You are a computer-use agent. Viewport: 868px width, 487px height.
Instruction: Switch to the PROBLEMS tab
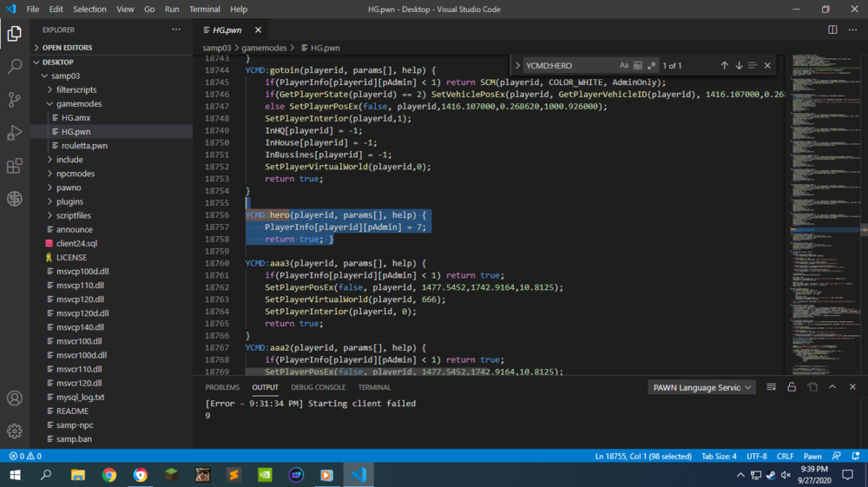click(222, 387)
